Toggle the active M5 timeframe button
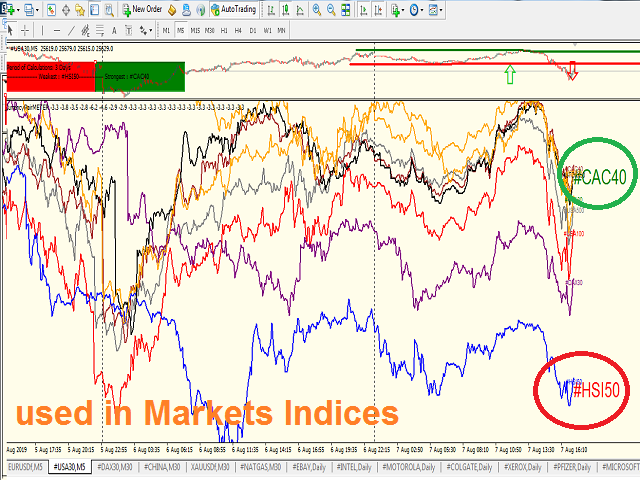Screen dimensions: 640x480 [181, 30]
